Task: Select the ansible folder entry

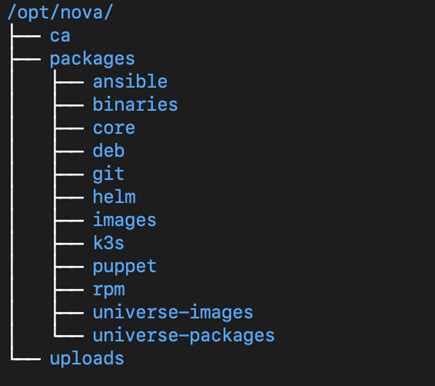Action: (130, 82)
